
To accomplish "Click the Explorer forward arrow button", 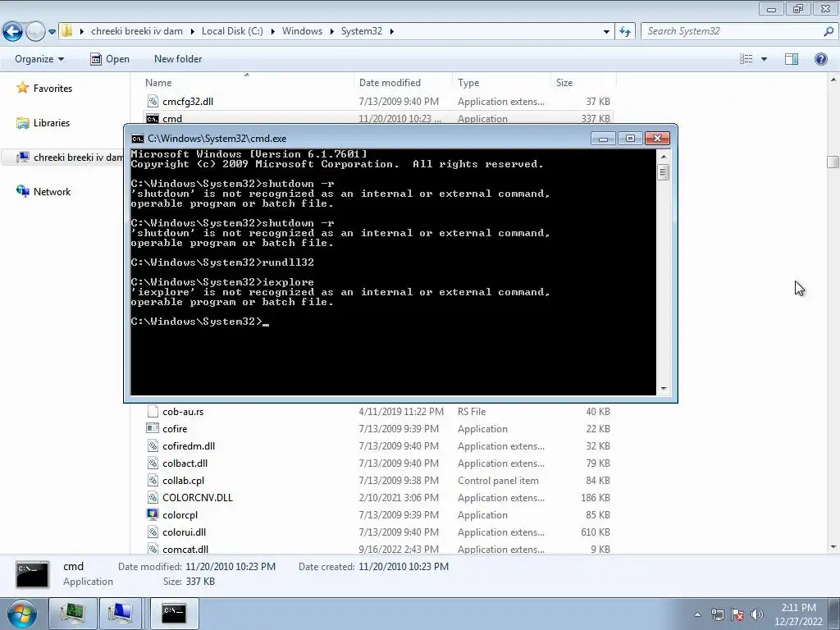I will tap(35, 32).
